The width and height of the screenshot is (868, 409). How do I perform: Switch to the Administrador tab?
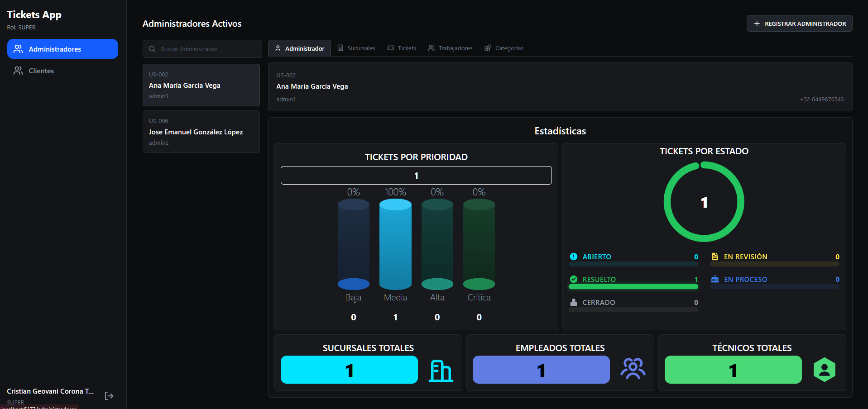(x=299, y=48)
